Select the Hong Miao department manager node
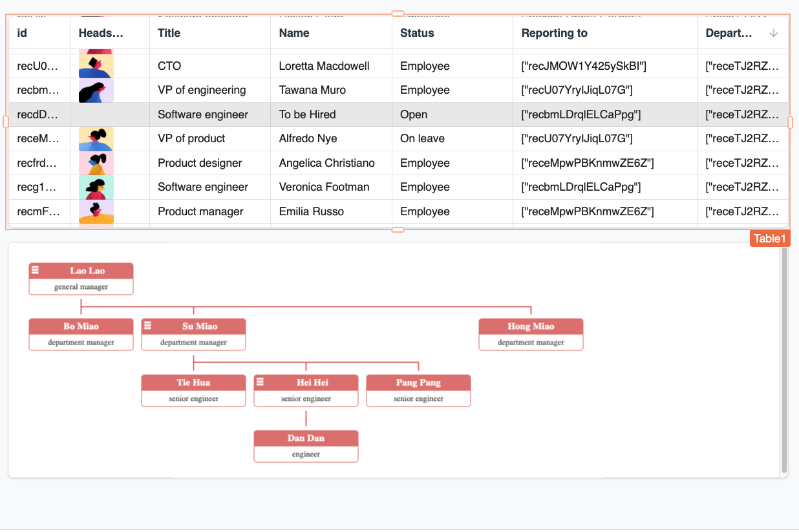 (x=531, y=334)
